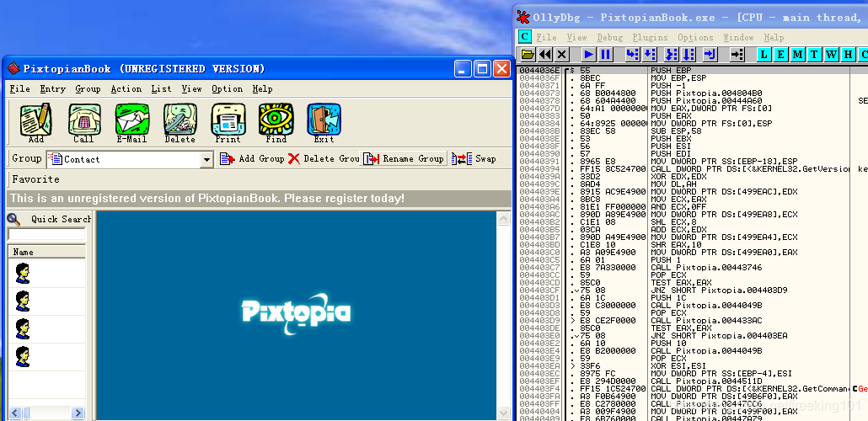Open PixtopianBook's List menu
This screenshot has height=421, width=868.
pos(161,88)
